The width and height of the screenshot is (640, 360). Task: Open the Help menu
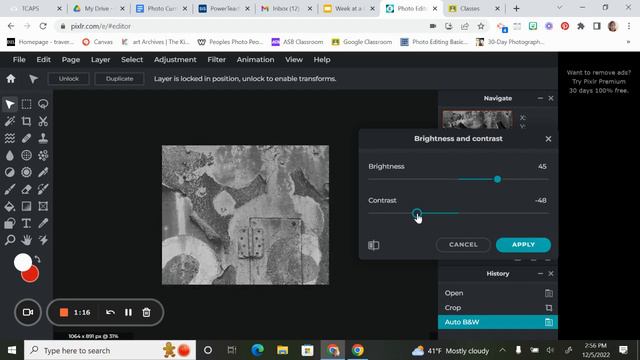[322, 60]
